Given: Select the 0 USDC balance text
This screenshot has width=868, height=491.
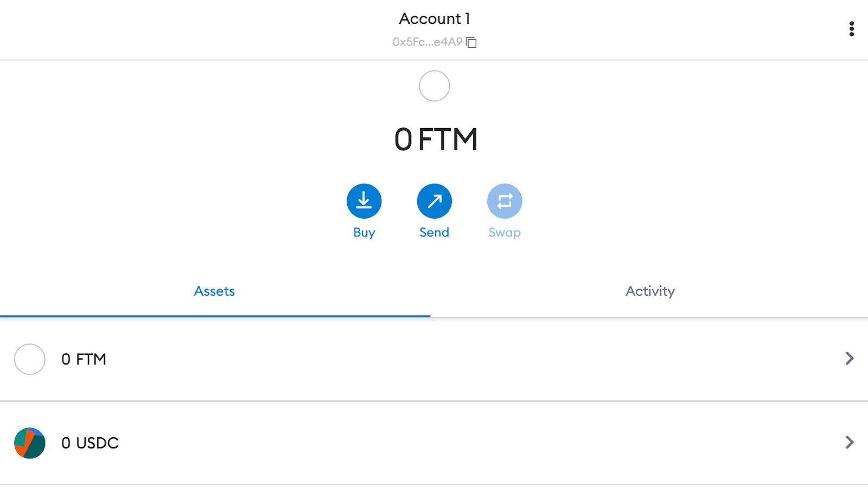Looking at the screenshot, I should [90, 443].
